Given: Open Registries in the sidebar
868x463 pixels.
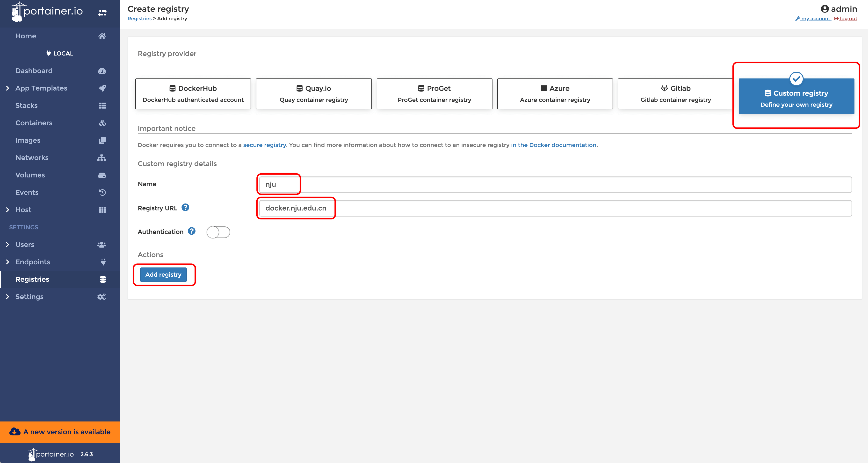Looking at the screenshot, I should pos(60,280).
